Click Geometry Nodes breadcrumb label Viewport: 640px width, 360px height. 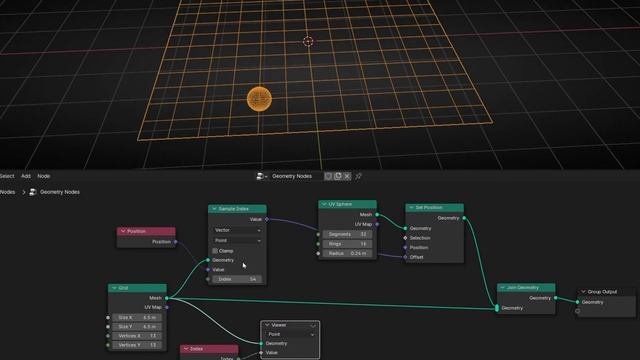[x=60, y=192]
